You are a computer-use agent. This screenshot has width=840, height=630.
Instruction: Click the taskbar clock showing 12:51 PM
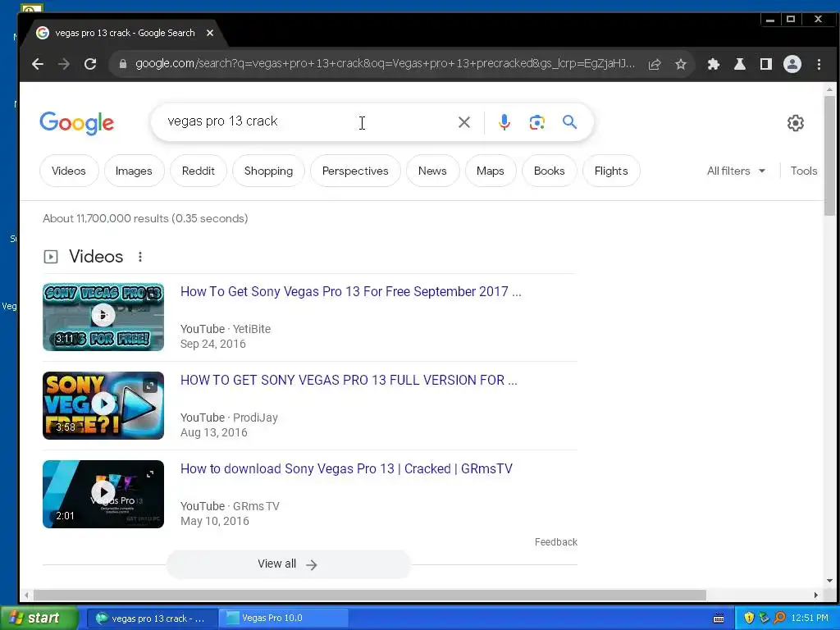(810, 618)
